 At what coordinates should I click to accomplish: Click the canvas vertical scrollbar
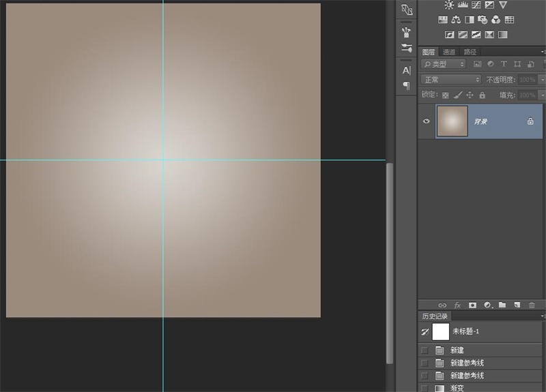[x=390, y=263]
